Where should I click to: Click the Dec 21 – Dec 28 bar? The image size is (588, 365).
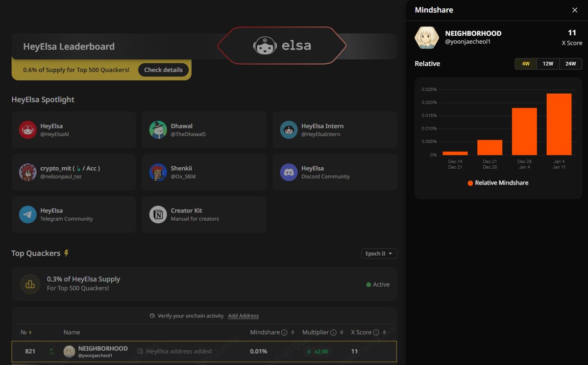[x=490, y=147]
